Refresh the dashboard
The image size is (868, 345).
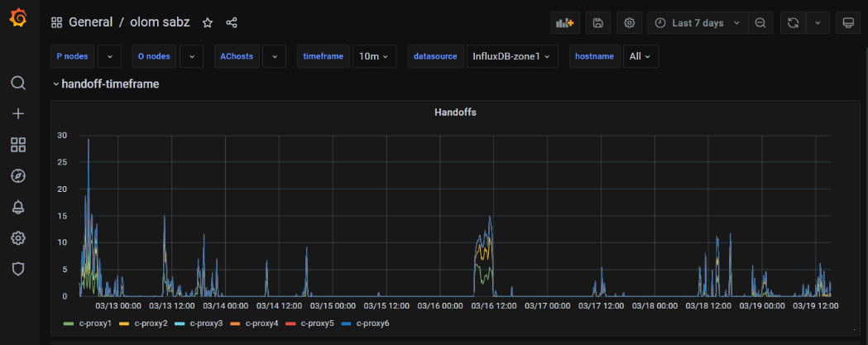(794, 22)
